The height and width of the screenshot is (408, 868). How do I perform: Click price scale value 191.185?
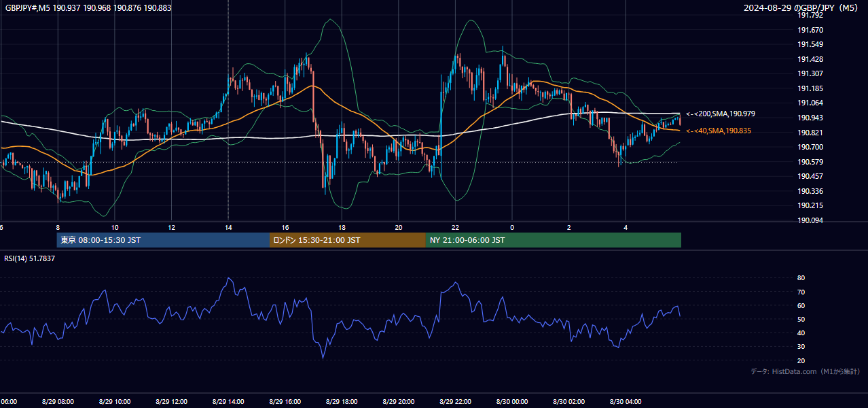[x=810, y=88]
